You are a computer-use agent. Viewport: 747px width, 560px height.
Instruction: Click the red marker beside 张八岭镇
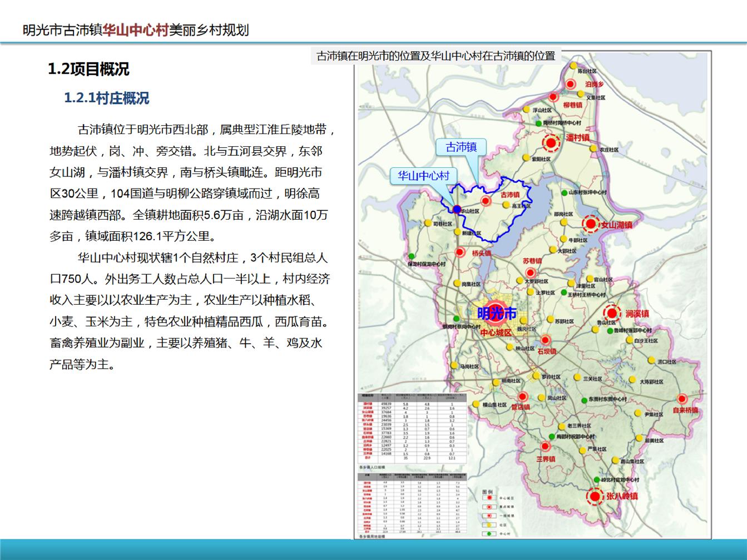(x=596, y=496)
